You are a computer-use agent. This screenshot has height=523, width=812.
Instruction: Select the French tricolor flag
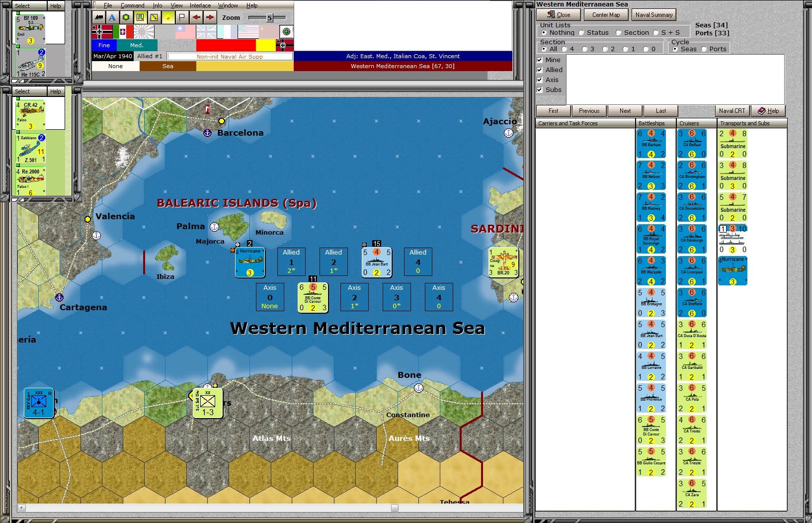pos(227,32)
